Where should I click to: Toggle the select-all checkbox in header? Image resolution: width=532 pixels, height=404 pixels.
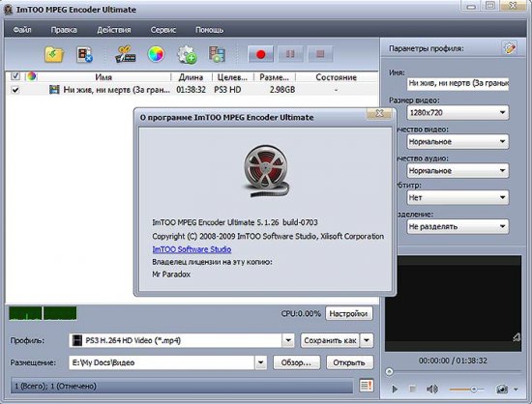(15, 76)
